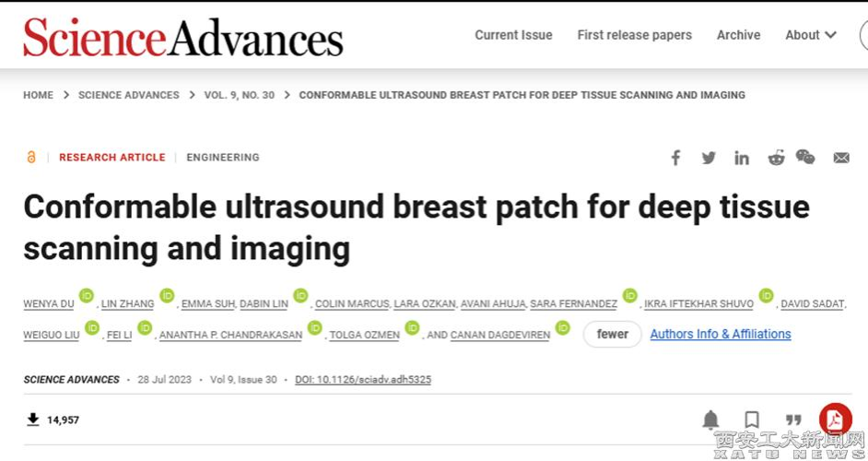Share article on Reddit
The width and height of the screenshot is (868, 461).
[776, 158]
